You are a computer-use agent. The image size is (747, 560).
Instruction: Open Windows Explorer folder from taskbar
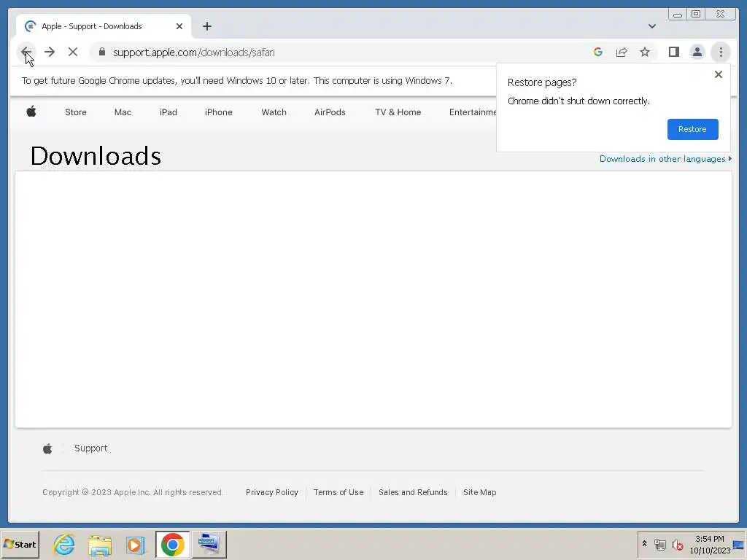pos(100,544)
